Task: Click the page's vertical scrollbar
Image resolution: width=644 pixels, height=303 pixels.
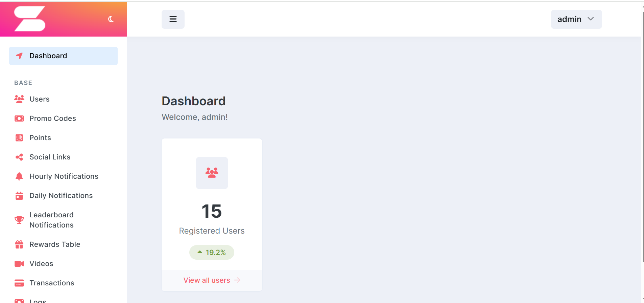Action: (x=642, y=135)
